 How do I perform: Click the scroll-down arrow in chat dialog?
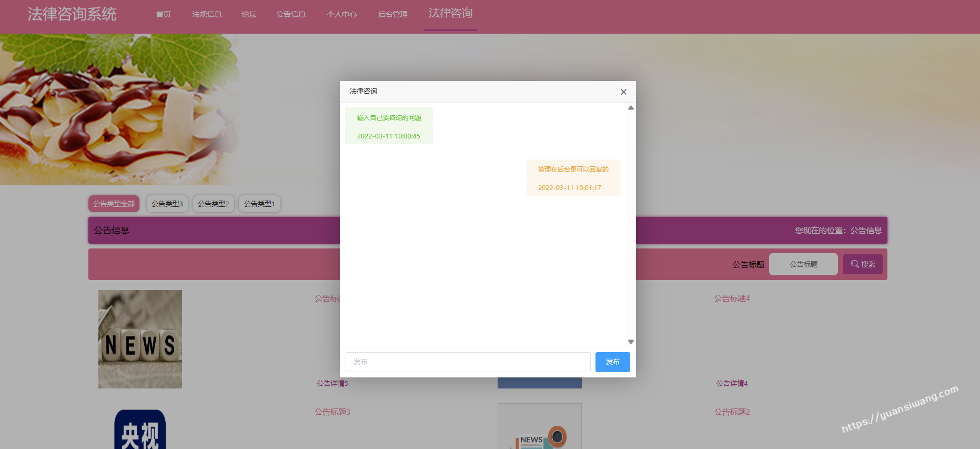(631, 342)
